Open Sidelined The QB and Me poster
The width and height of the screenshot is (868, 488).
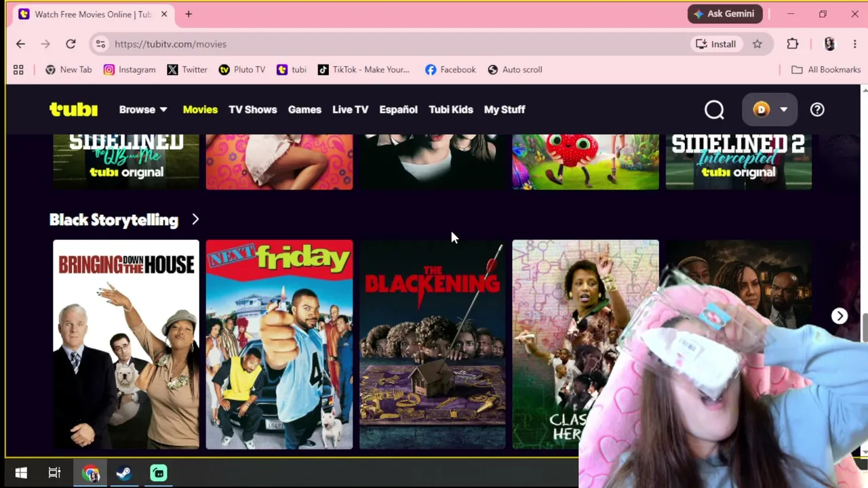click(126, 161)
